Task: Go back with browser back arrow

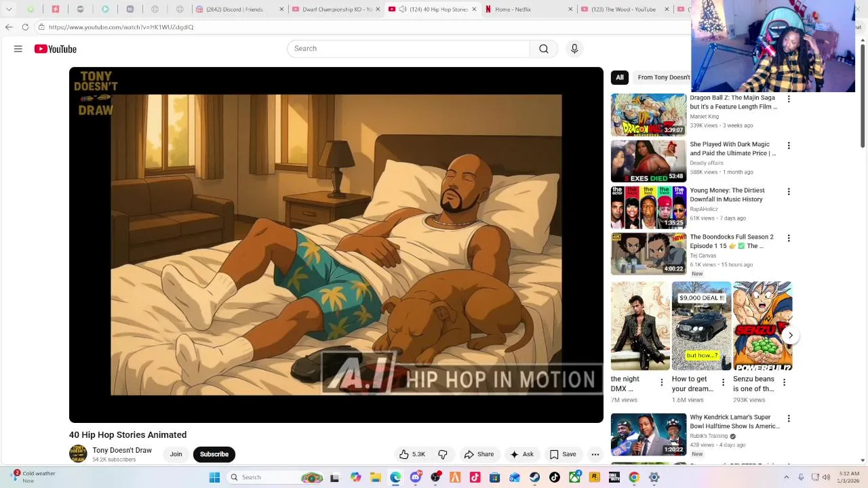Action: coord(8,27)
